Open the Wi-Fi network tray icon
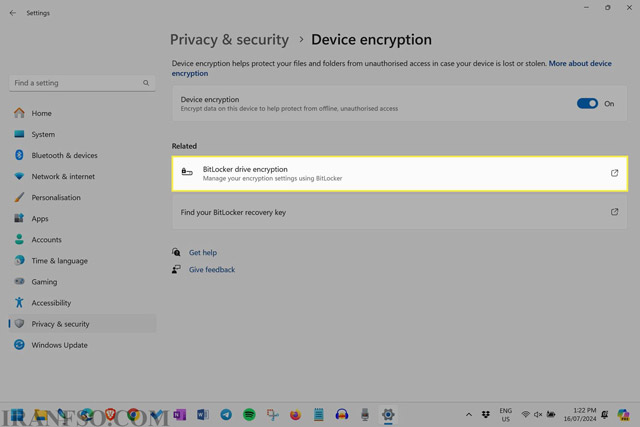The image size is (640, 427). pyautogui.click(x=525, y=415)
